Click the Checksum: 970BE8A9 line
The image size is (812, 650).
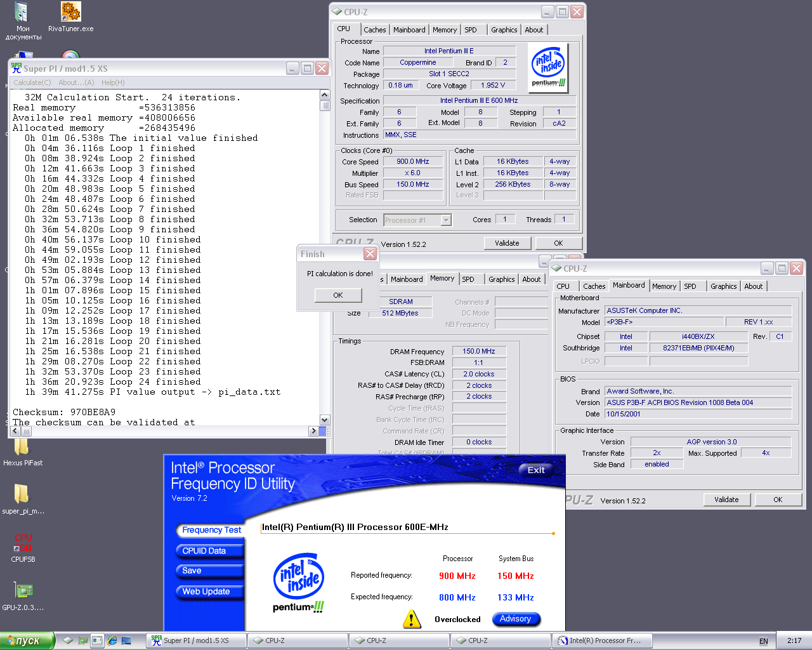pos(64,412)
